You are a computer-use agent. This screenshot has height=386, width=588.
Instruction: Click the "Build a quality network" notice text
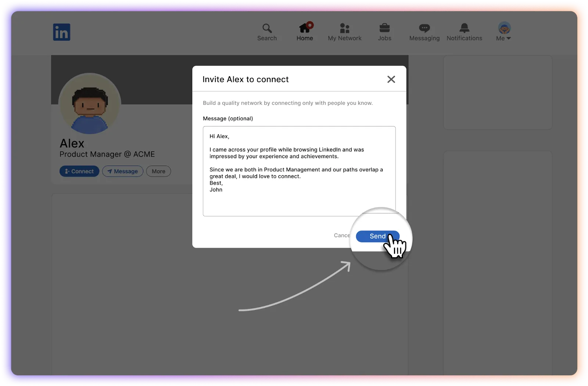pos(288,103)
